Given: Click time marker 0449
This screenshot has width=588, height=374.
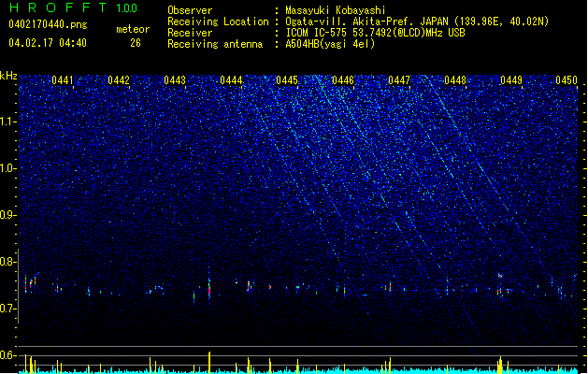Looking at the screenshot, I should coord(511,80).
